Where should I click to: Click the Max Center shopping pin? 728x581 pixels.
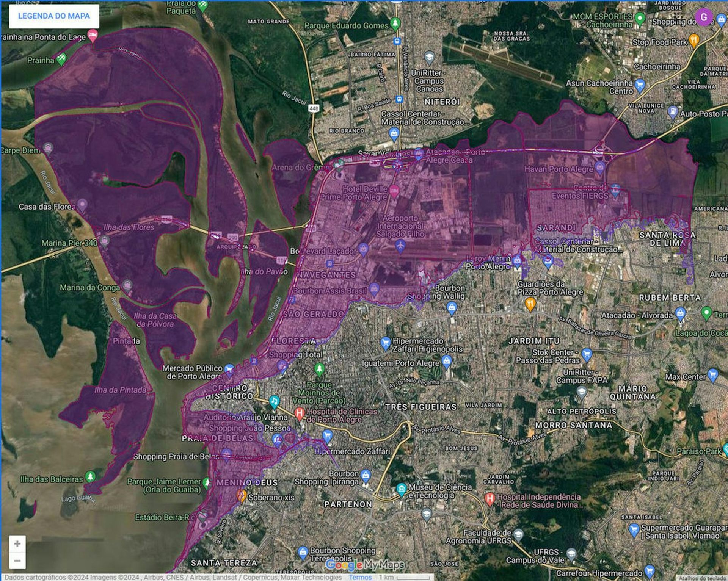[713, 375]
